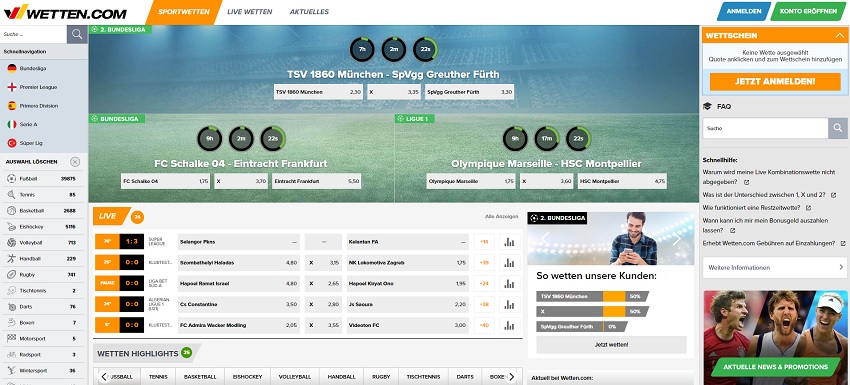This screenshot has width=850, height=385.
Task: Click the Konto eröffnen button
Action: pos(806,11)
